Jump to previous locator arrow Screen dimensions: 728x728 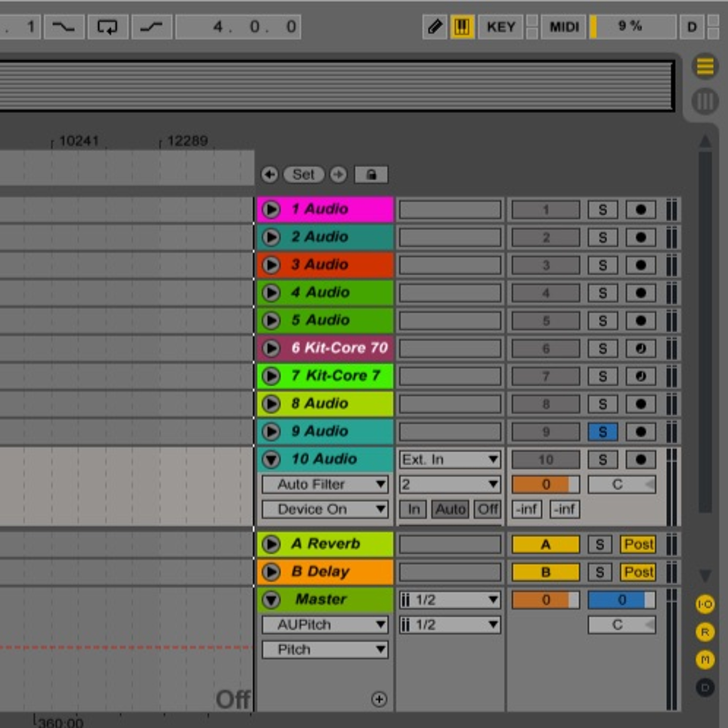[x=269, y=174]
